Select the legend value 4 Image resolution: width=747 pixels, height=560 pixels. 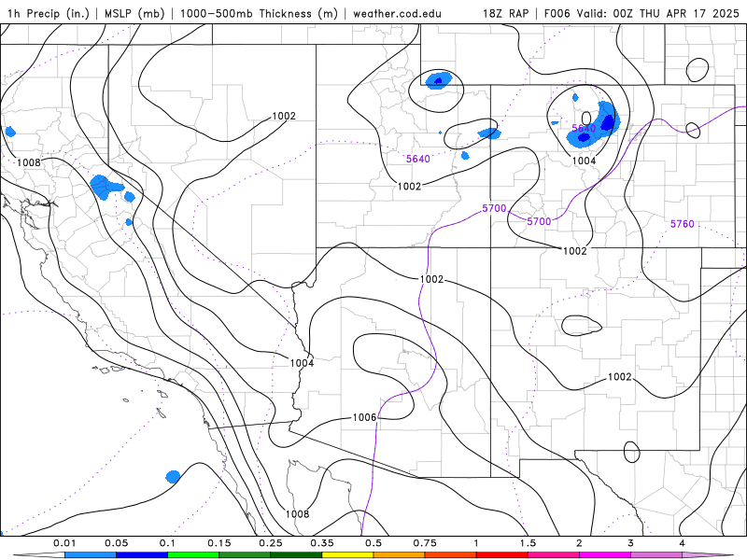[x=683, y=543]
